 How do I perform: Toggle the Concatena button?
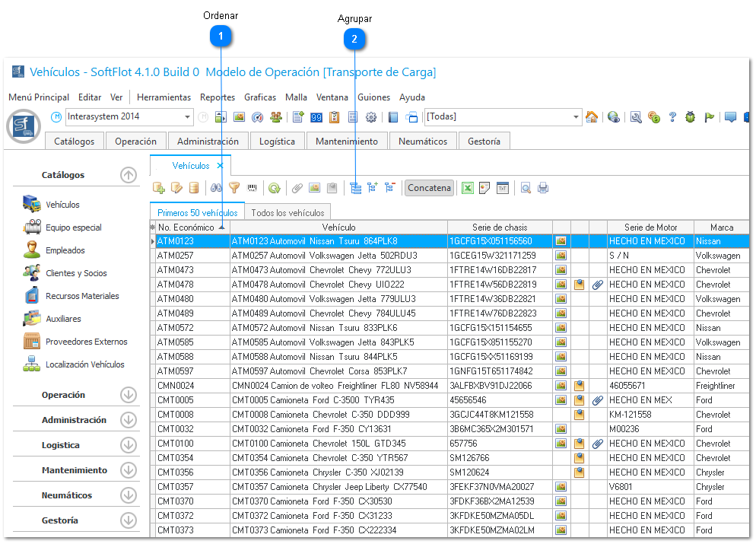tap(429, 188)
